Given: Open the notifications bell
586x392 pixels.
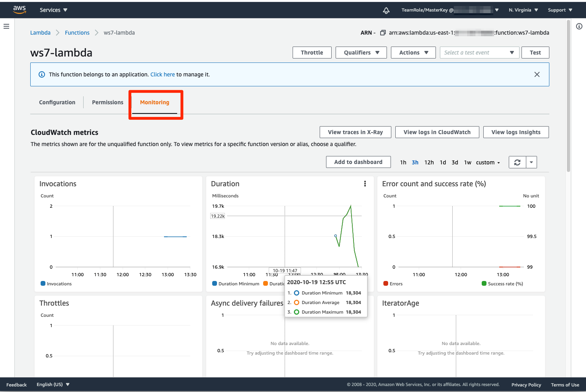Looking at the screenshot, I should pyautogui.click(x=386, y=10).
